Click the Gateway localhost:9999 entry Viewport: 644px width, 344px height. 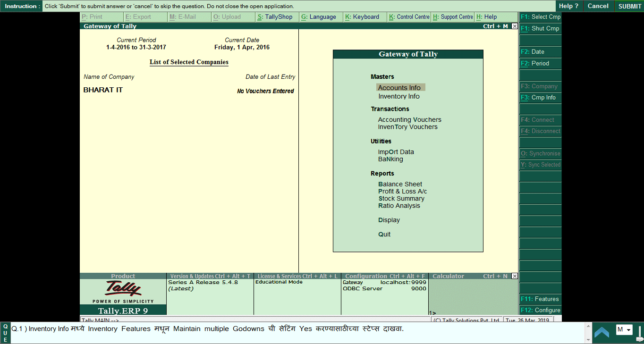point(384,282)
